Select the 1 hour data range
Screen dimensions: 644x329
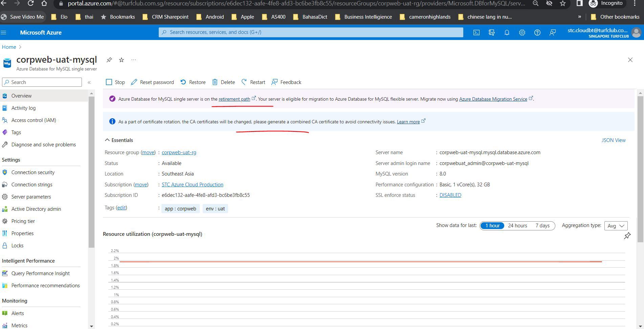click(x=492, y=225)
